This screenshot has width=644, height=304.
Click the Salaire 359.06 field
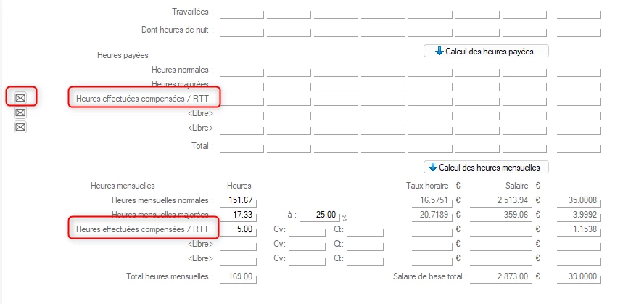501,215
